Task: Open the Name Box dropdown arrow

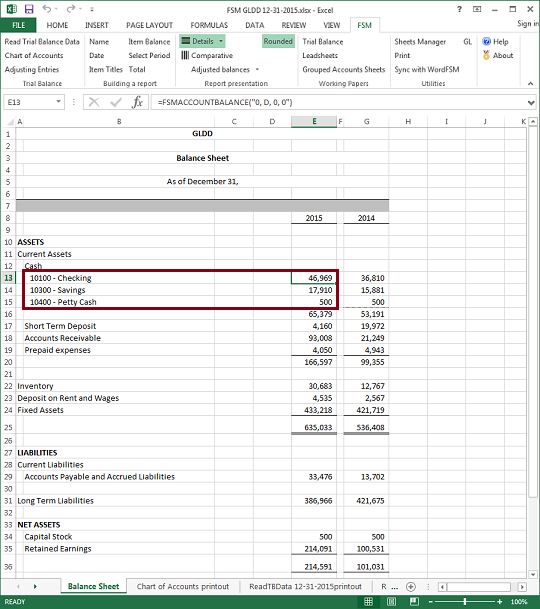Action: click(x=58, y=102)
